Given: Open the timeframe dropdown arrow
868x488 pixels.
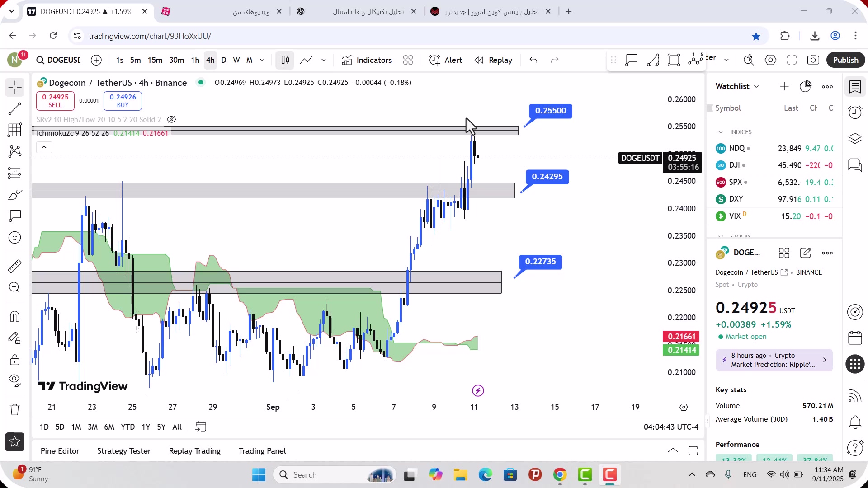Looking at the screenshot, I should coord(262,60).
